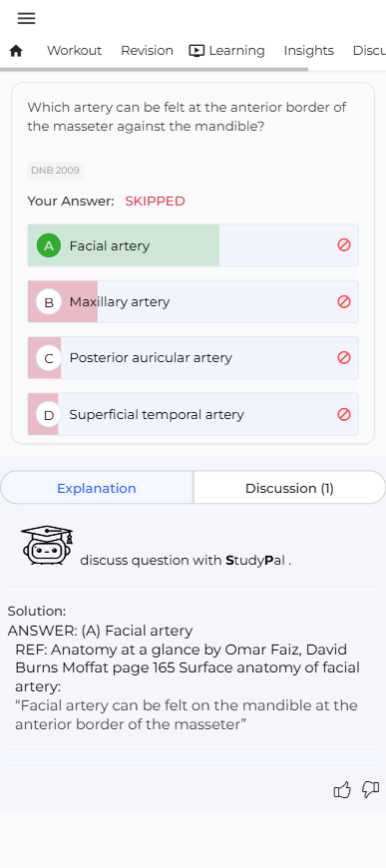Open the StudyPal robot icon

[47, 546]
